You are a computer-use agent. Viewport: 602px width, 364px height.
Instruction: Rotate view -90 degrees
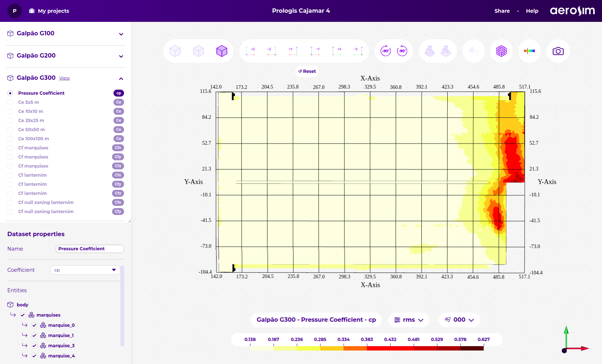tap(402, 51)
